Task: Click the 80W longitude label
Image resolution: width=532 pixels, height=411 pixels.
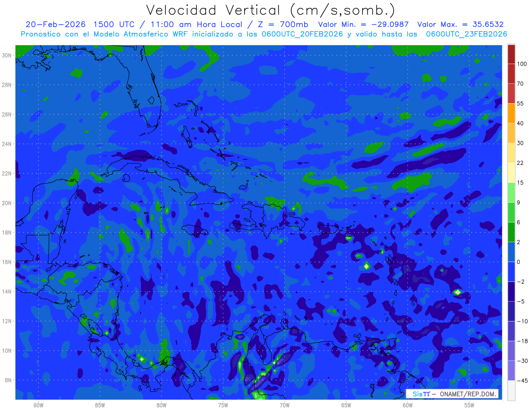Action: point(161,406)
